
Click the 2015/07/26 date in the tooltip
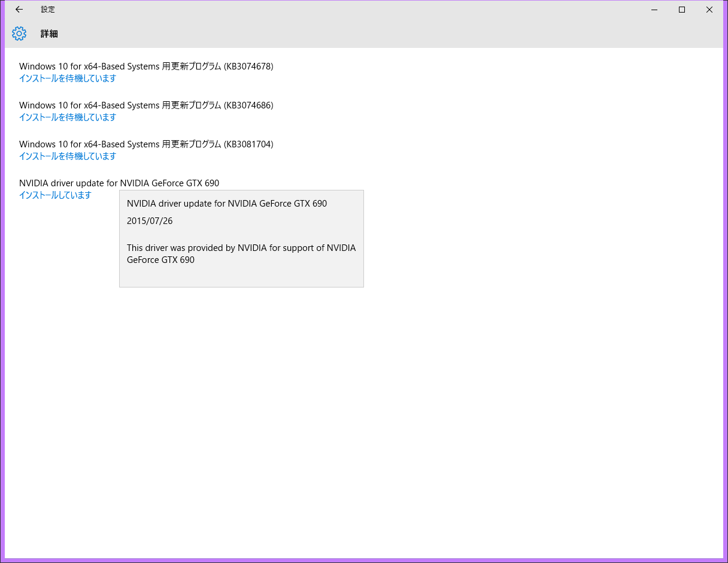[150, 221]
